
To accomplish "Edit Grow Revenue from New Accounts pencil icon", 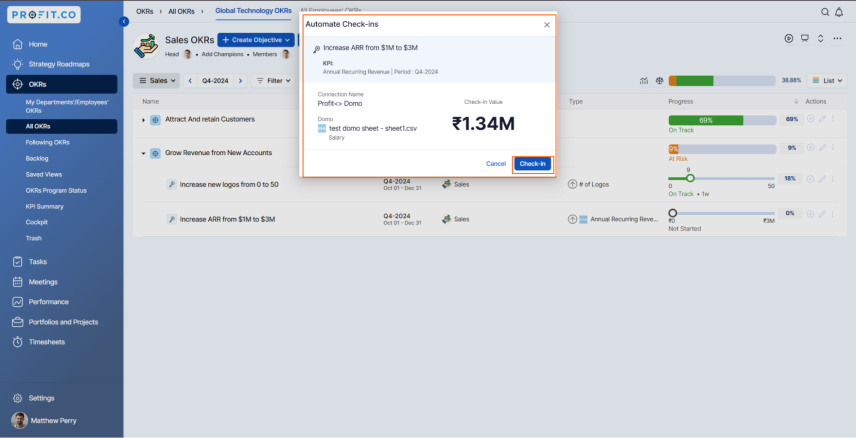I will [822, 147].
